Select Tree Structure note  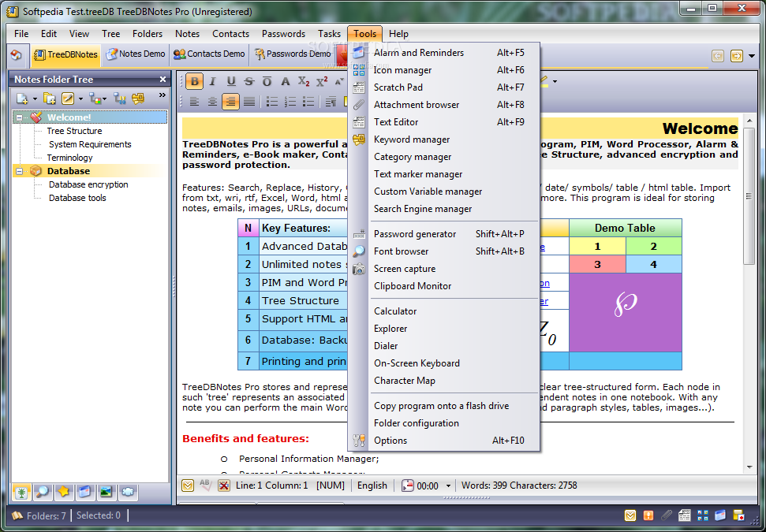point(74,131)
